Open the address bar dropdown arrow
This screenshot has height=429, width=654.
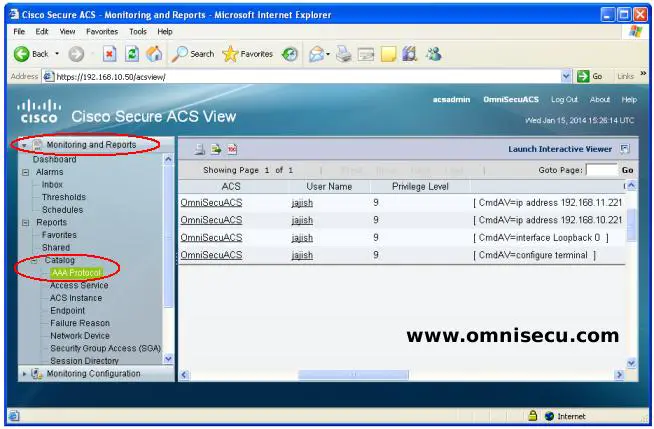[566, 76]
